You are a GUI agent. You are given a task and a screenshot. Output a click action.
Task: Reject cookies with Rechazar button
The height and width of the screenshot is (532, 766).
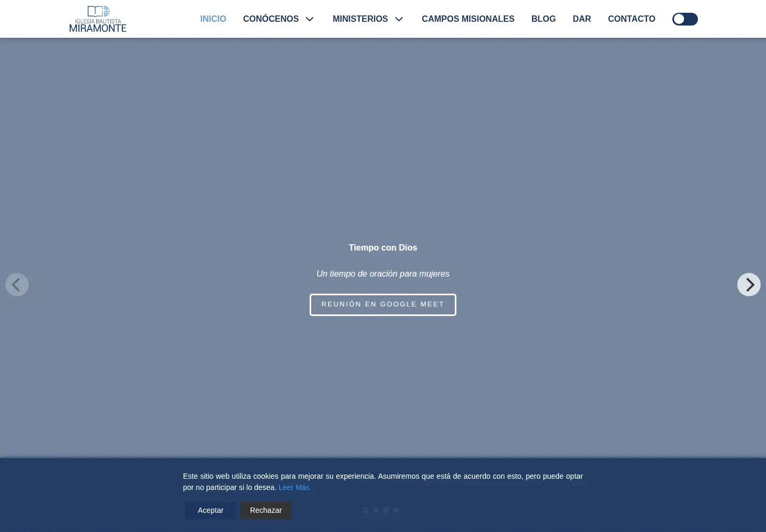coord(266,510)
